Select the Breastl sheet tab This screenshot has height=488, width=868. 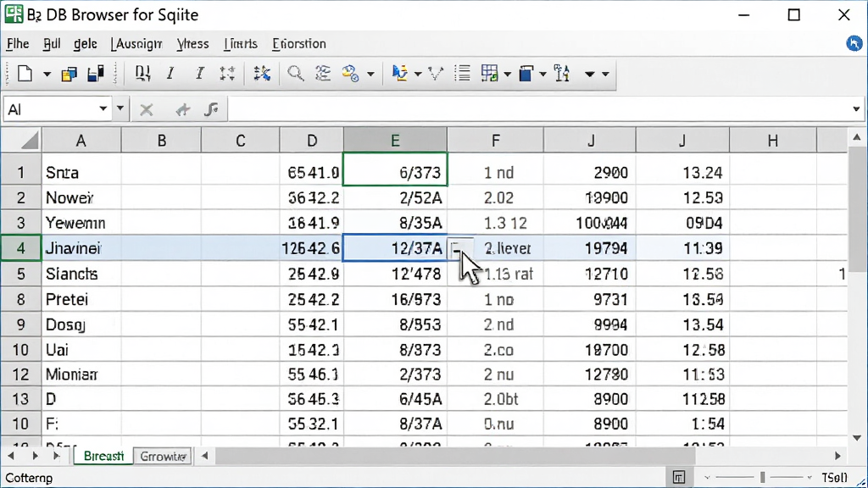pyautogui.click(x=103, y=456)
